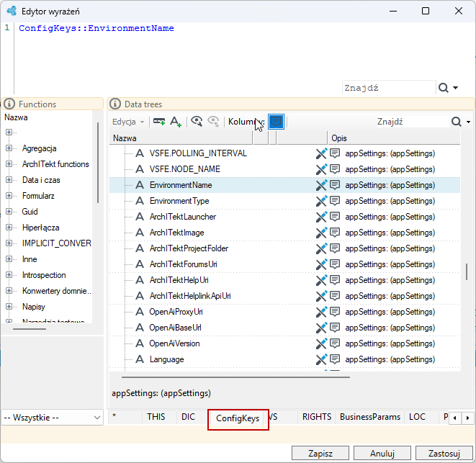Click the Data trees vertical scrollbar thumb
Image resolution: width=476 pixels, height=463 pixels.
coord(467,271)
